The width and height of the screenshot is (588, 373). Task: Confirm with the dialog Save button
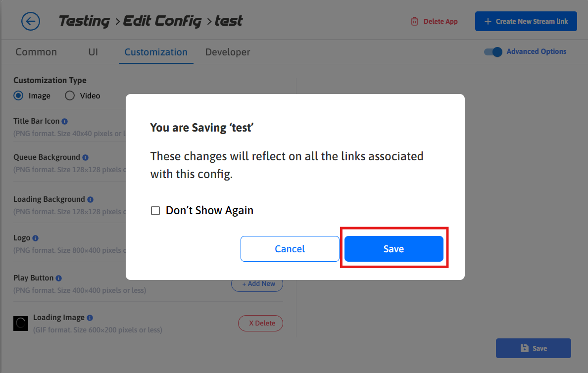[x=393, y=249]
